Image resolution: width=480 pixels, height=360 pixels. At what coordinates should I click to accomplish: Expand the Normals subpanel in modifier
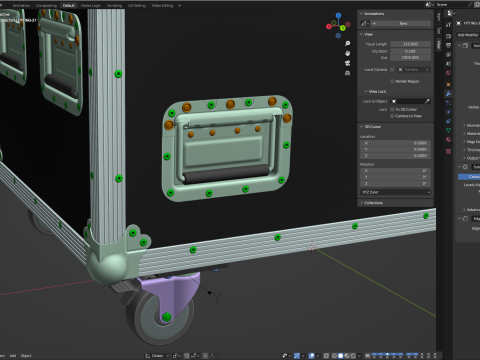(x=464, y=125)
